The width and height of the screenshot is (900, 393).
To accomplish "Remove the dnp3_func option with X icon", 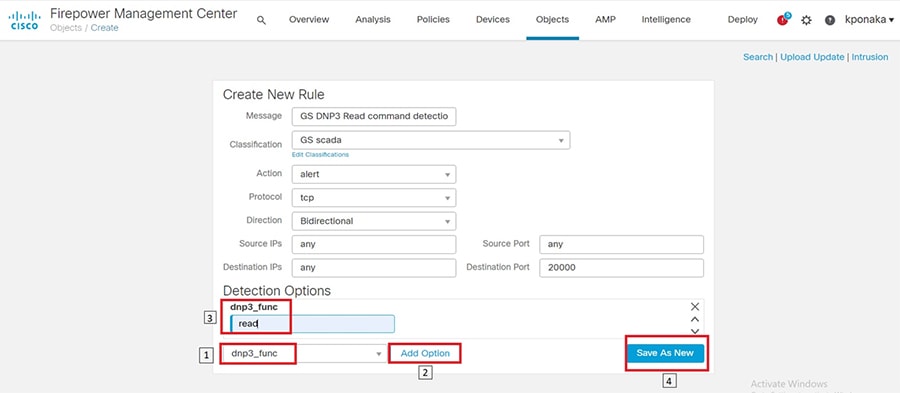I will pos(695,306).
